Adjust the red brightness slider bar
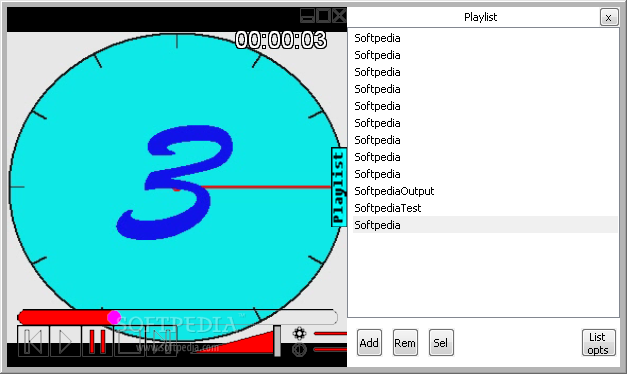 pos(330,333)
